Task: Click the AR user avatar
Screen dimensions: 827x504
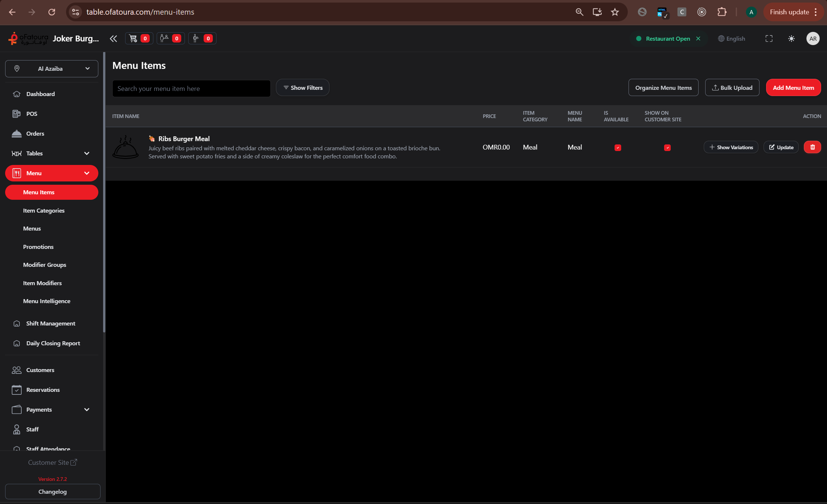Action: coord(813,38)
